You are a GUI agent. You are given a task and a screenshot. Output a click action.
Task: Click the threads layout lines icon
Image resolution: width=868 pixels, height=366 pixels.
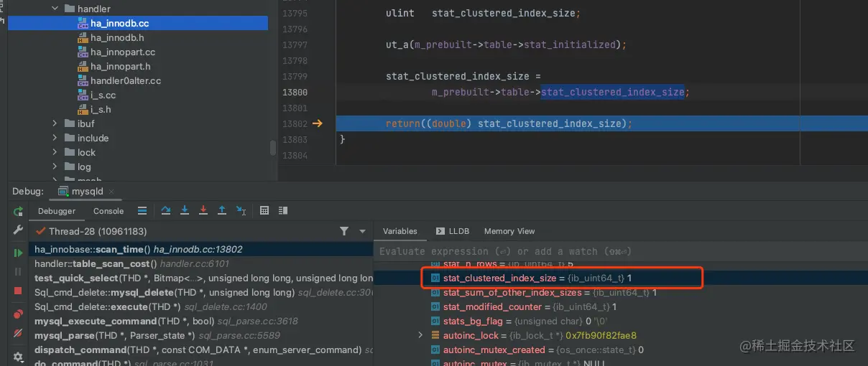tap(142, 211)
